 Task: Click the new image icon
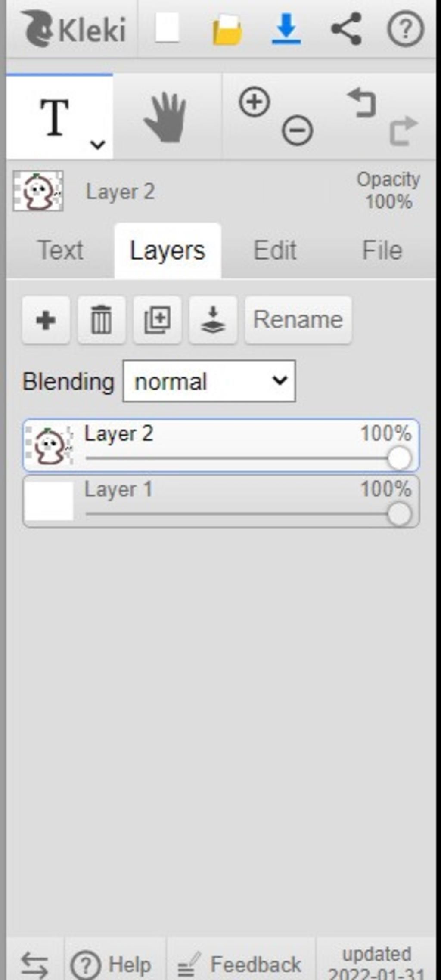[x=167, y=28]
